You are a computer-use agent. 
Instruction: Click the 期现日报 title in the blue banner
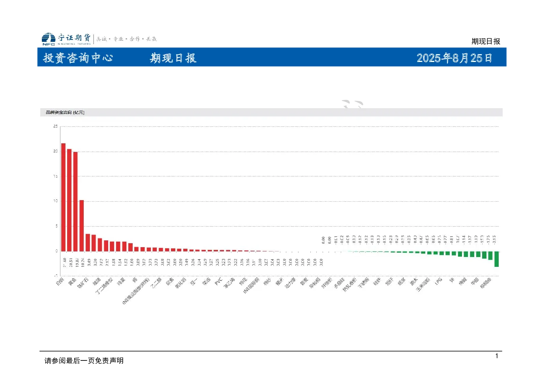173,58
